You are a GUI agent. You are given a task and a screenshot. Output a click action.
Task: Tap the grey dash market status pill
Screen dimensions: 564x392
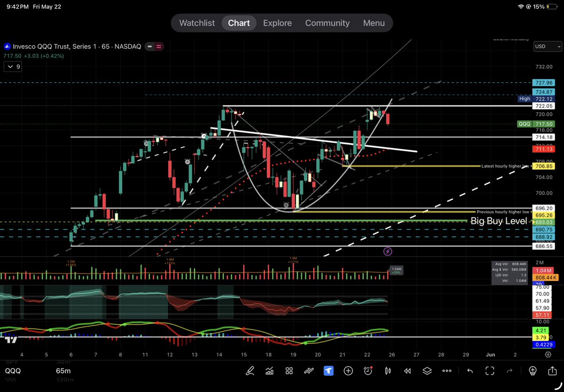(x=149, y=47)
